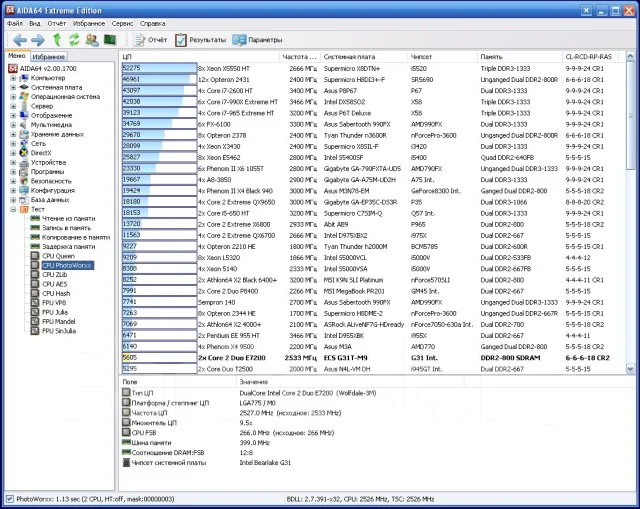Switch to the Избранное sidebar tab

(x=49, y=57)
